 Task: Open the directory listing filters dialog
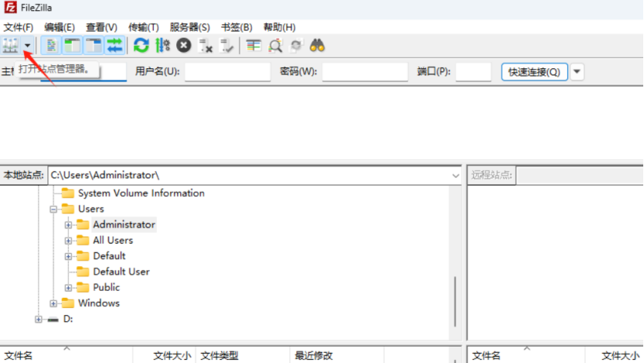click(x=254, y=46)
